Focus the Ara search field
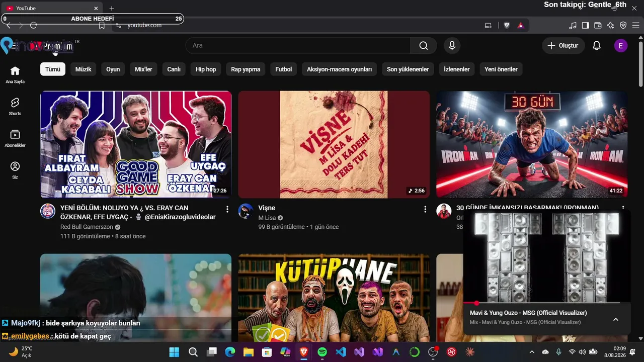 tap(298, 46)
